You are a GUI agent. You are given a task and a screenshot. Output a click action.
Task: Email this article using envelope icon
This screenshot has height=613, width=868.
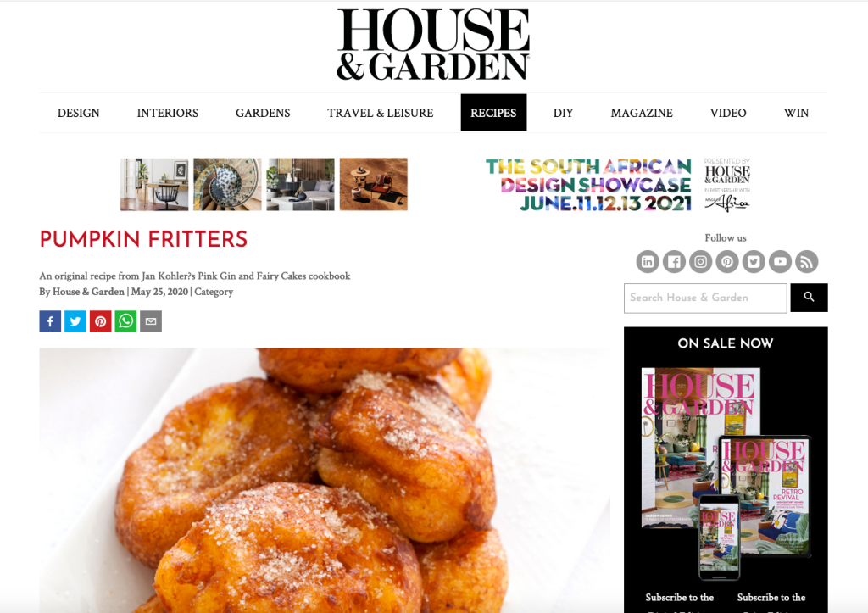tap(151, 321)
